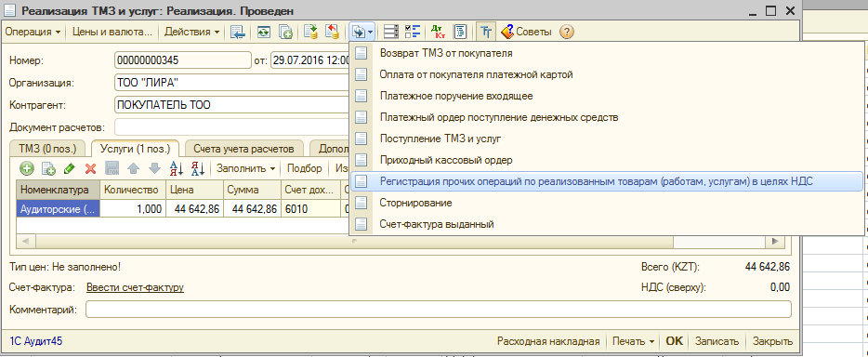Select Поступление ТМЗ и услуг menu item
Image resolution: width=868 pixels, height=357 pixels.
tap(607, 139)
